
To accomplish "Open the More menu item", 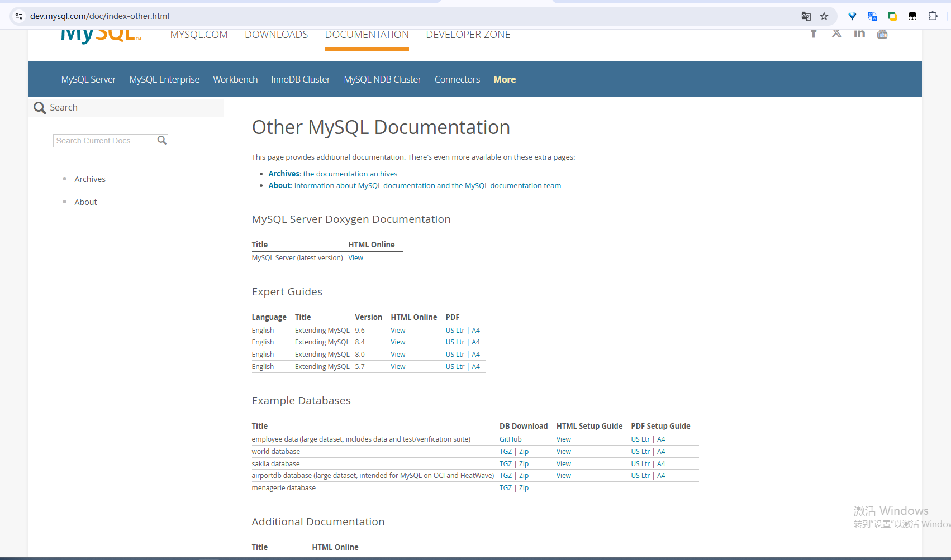I will tap(505, 79).
